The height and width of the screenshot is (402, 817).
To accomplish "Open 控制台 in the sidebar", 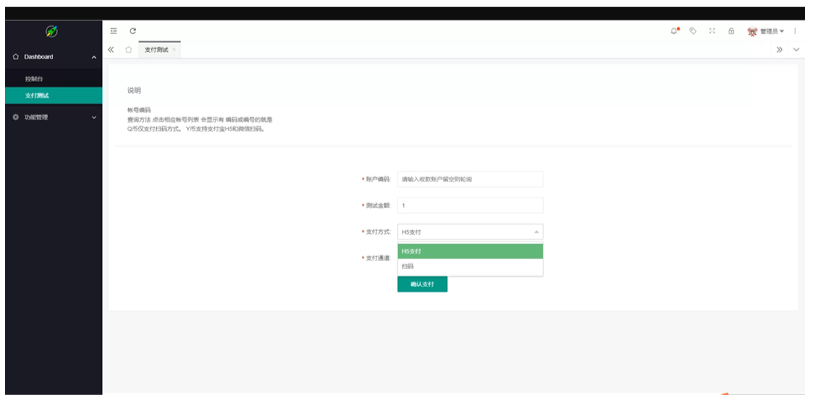I will coord(34,78).
